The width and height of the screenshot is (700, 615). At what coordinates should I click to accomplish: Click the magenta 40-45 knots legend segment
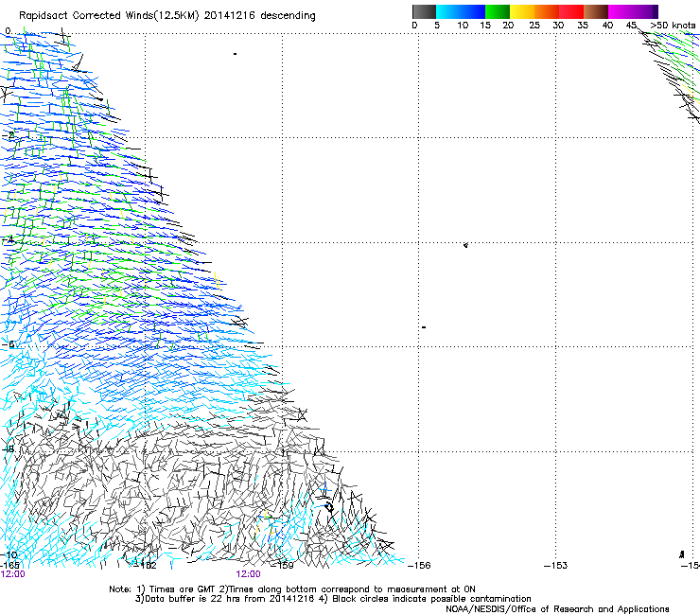(x=621, y=11)
